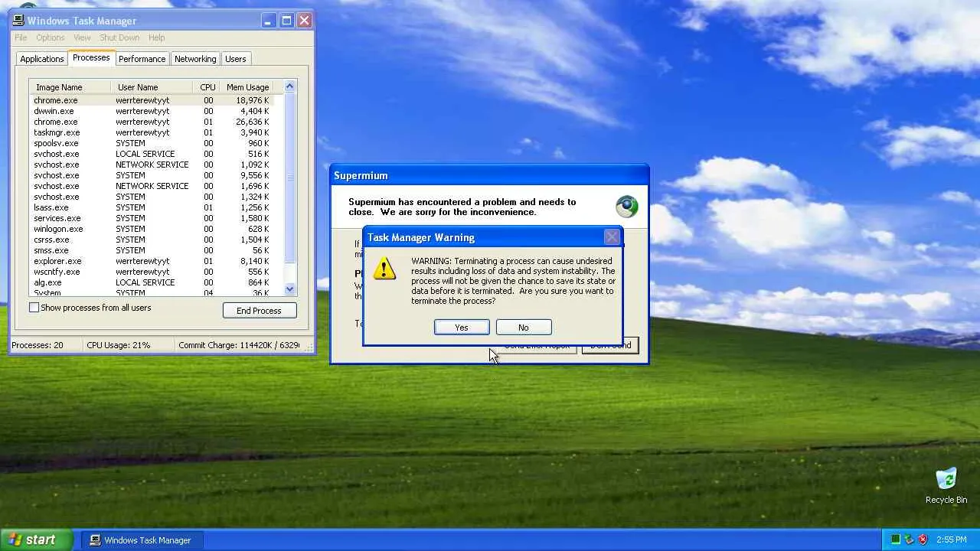Screen dimensions: 980x551
Task: Select the taskmgr.exe process row
Action: pyautogui.click(x=152, y=132)
